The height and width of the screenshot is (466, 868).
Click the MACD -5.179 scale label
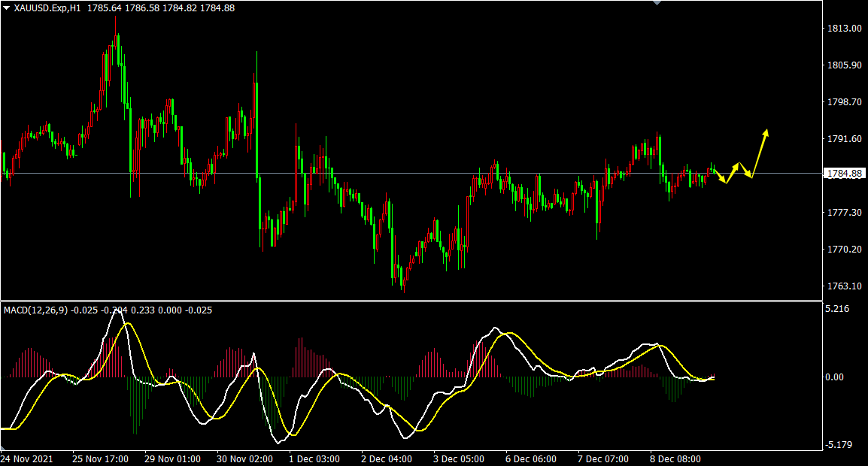point(837,445)
